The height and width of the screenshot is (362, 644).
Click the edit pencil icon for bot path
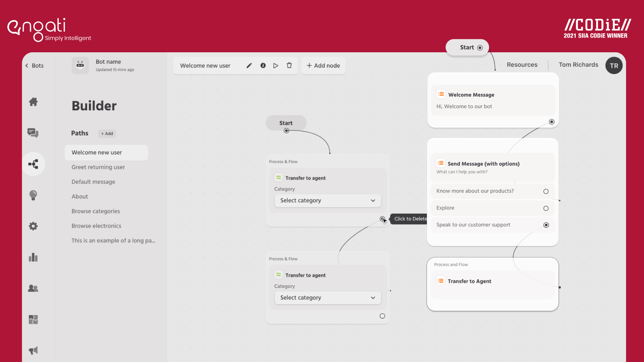[250, 66]
